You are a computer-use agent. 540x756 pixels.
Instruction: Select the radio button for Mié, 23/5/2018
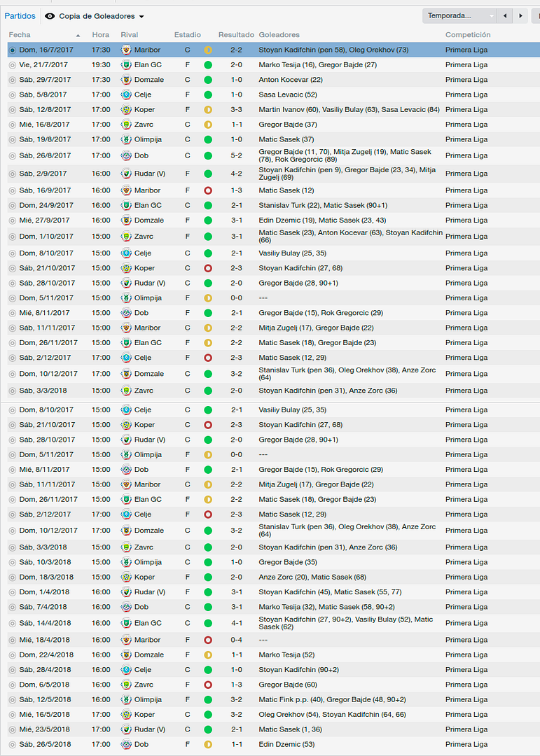[x=13, y=729]
